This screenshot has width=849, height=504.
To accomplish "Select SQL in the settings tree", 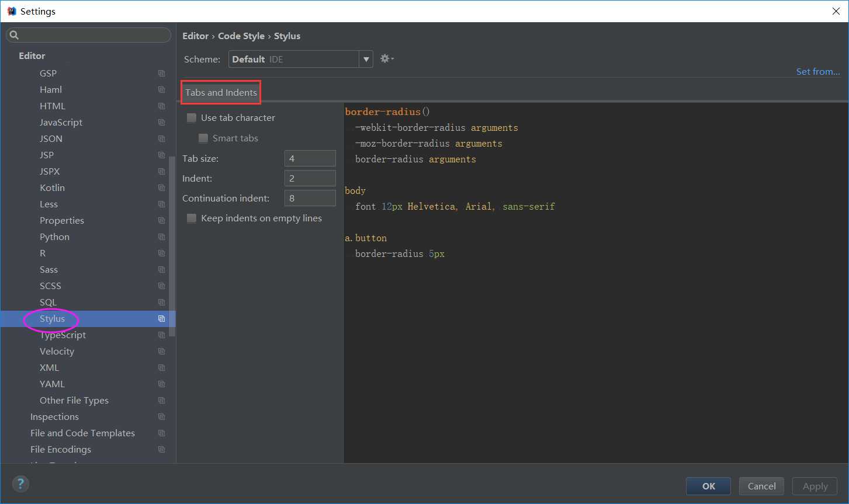I will pyautogui.click(x=48, y=303).
